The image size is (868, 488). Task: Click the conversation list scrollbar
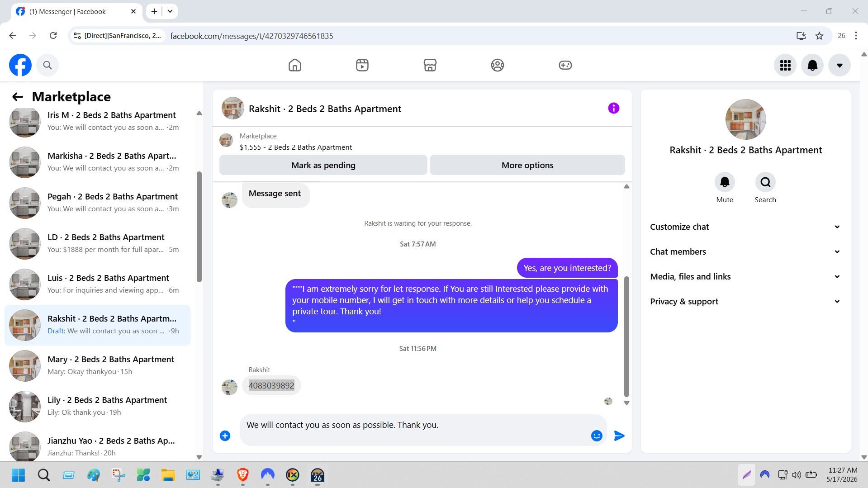pyautogui.click(x=199, y=226)
